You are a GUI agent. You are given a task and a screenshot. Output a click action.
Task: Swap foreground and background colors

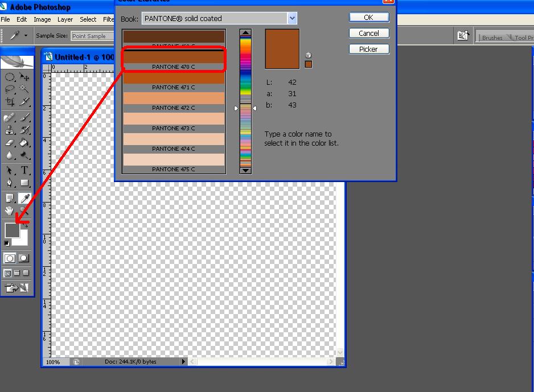coord(26,225)
